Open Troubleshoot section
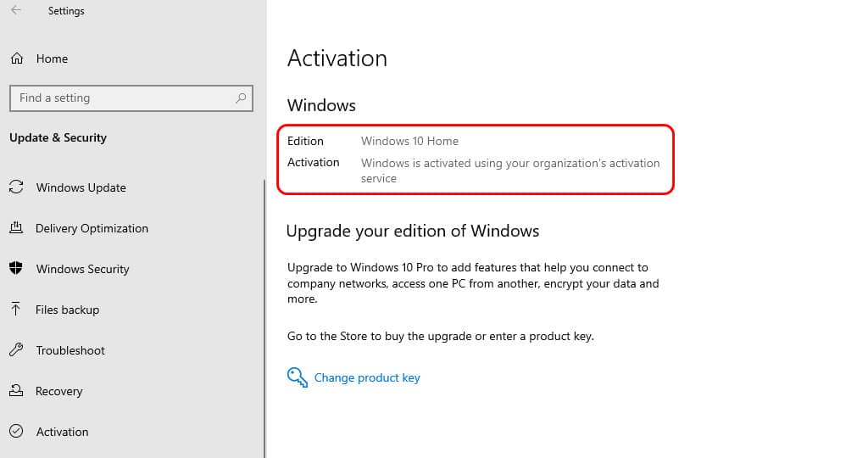868x458 pixels. pos(70,350)
